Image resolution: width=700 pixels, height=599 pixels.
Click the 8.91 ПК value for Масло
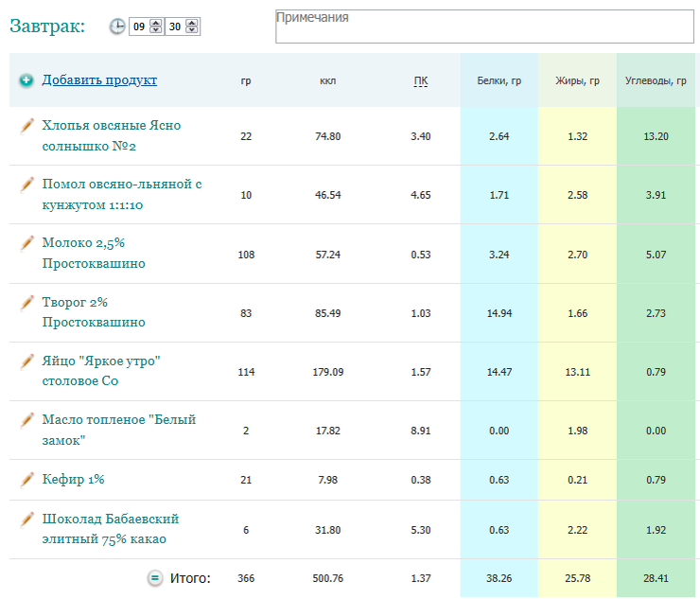pos(421,431)
